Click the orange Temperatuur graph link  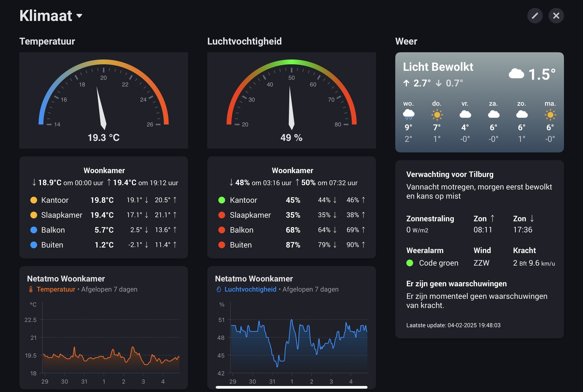[56, 289]
